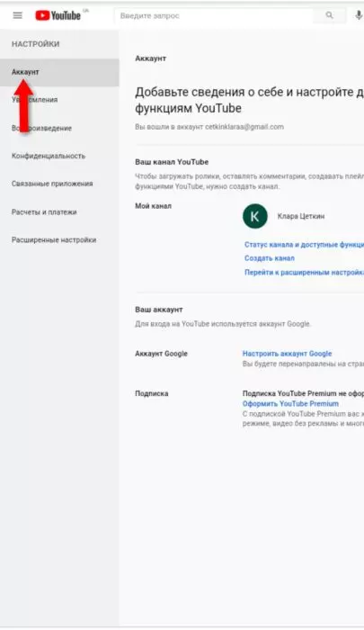Open 'Расширенные настройки' in sidebar

[x=59, y=240]
